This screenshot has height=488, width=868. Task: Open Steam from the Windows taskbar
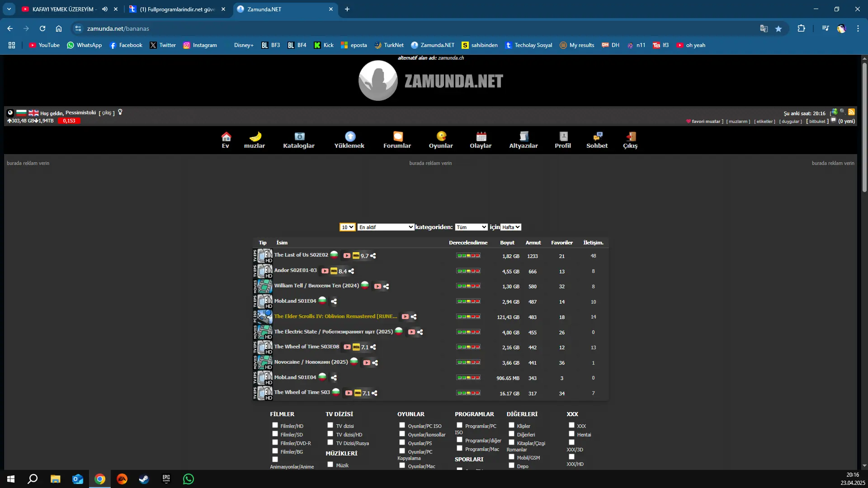144,479
